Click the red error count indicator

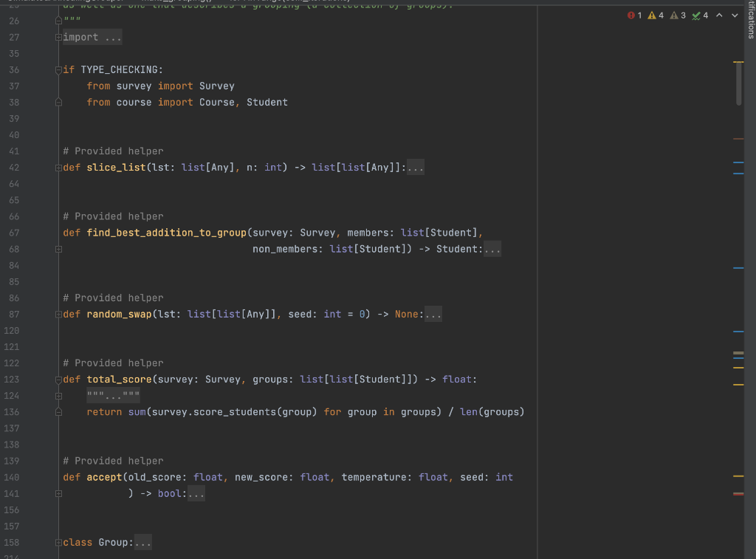pos(634,16)
